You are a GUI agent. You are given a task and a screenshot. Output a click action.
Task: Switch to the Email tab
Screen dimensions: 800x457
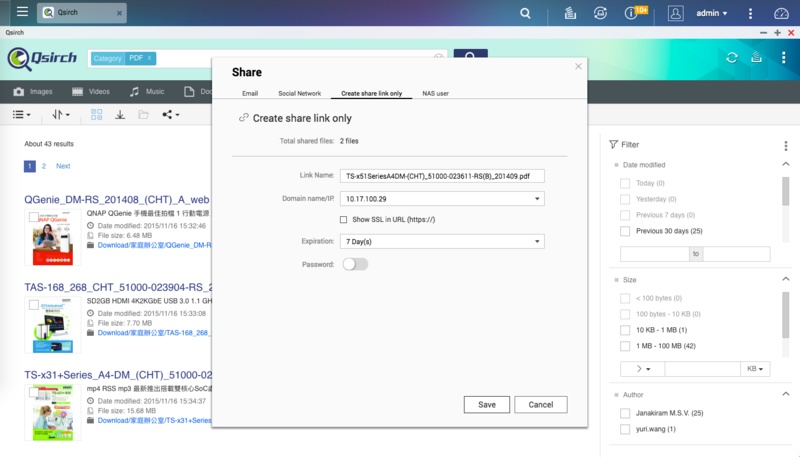(250, 93)
